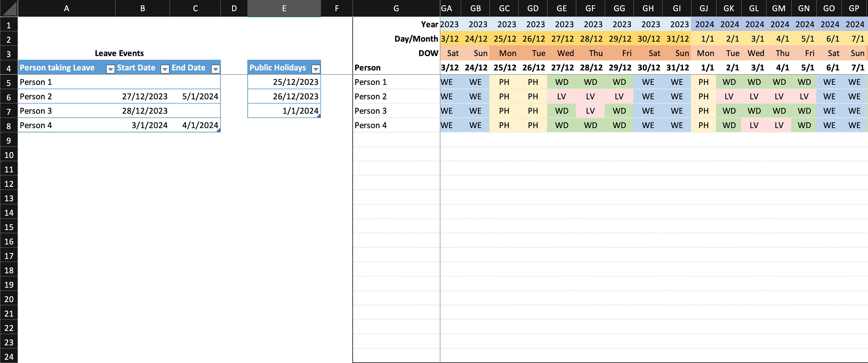868x363 pixels.
Task: Select column E header
Action: pos(284,8)
